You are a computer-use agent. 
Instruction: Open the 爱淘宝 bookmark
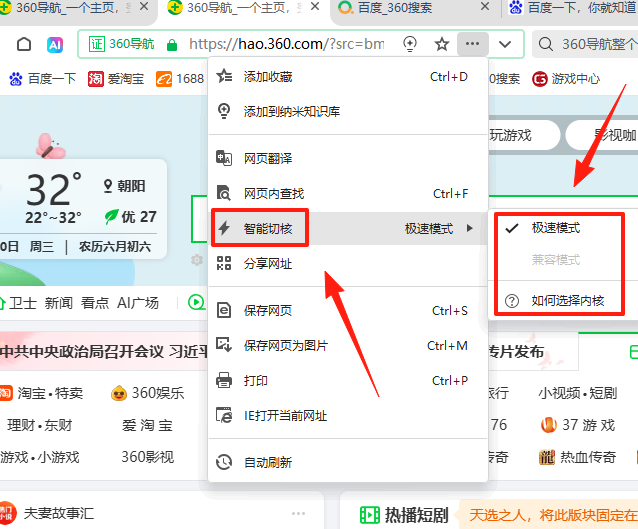(116, 78)
